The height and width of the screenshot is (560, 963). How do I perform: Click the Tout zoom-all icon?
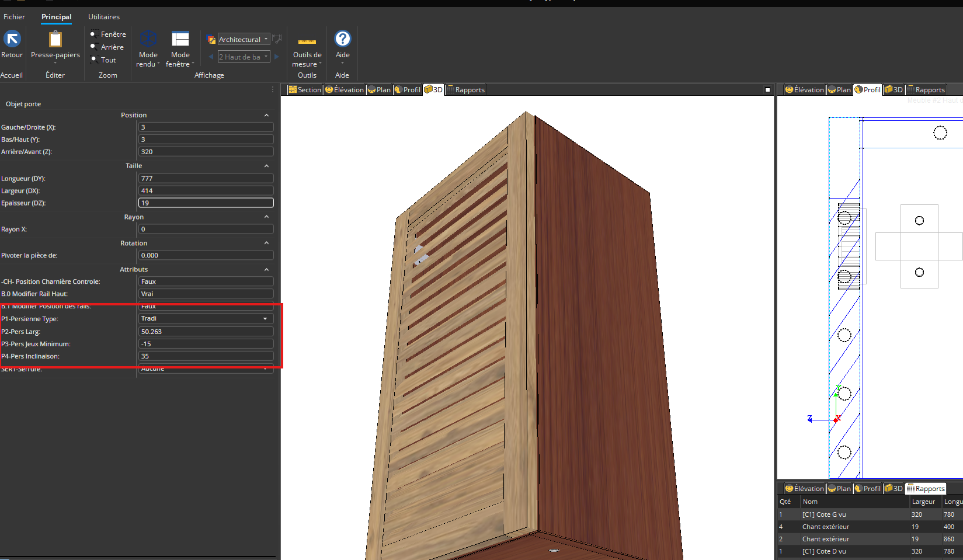pyautogui.click(x=93, y=60)
